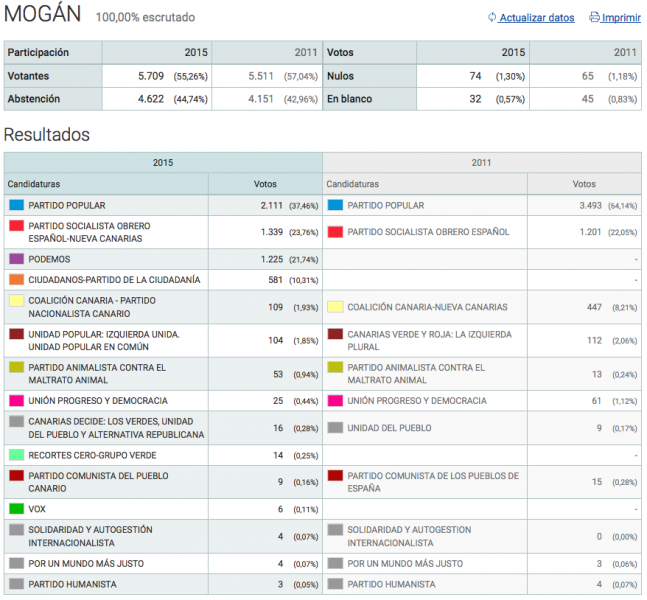Click Partido Popular 2015 votes 2.111

tap(272, 206)
